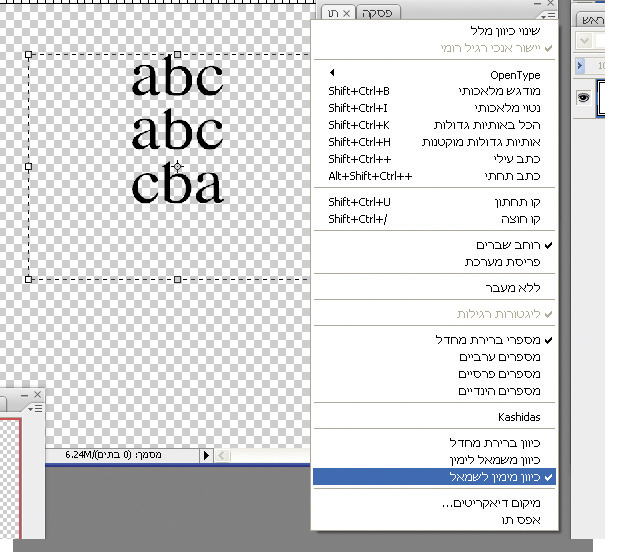Click the text box center reference point
622x552 pixels.
[177, 167]
